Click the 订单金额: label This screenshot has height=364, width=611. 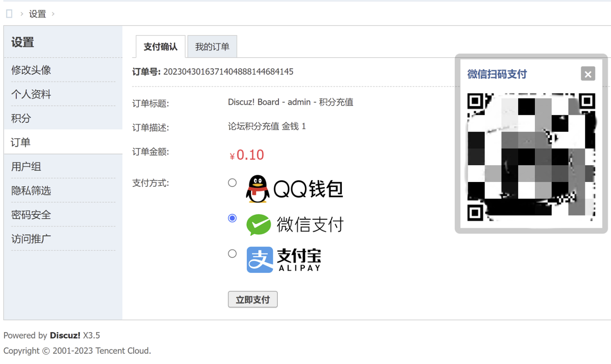click(x=151, y=152)
